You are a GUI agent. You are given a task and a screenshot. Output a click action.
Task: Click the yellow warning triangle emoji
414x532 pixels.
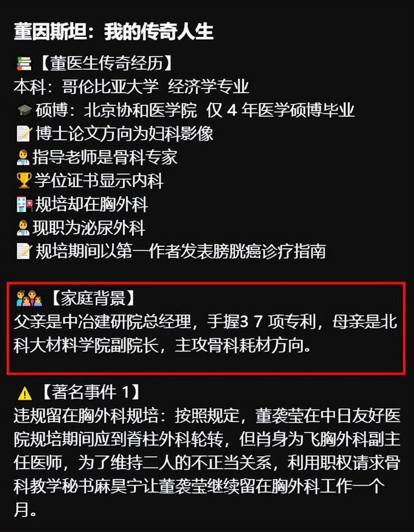tap(25, 393)
